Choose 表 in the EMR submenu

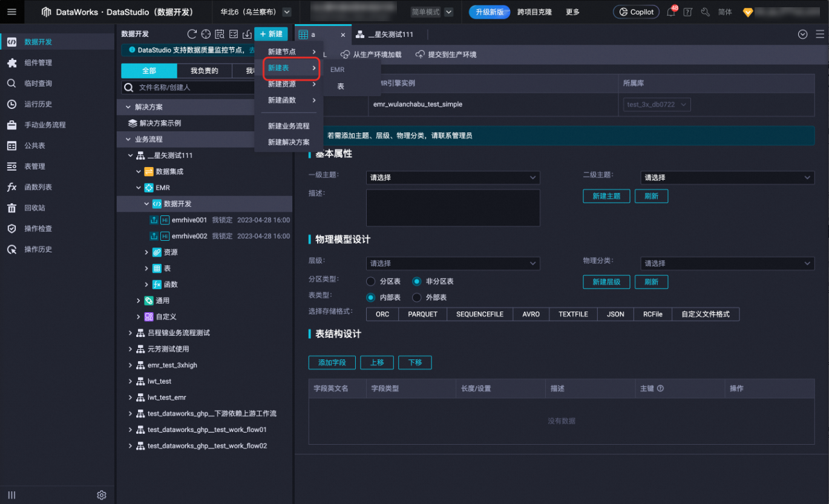coord(341,87)
